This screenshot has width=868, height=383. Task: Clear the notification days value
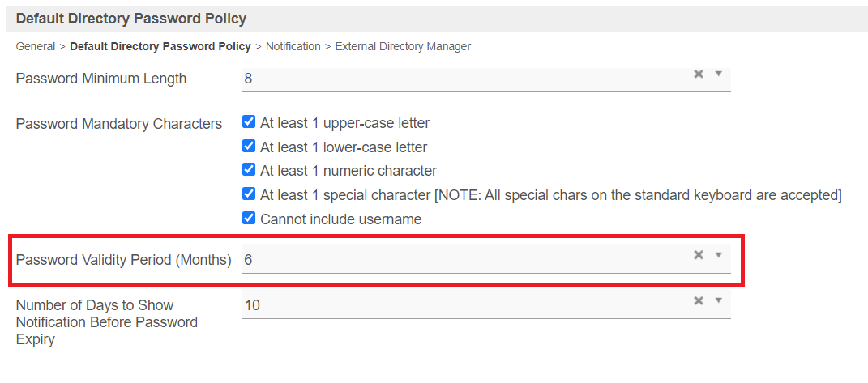(x=698, y=300)
